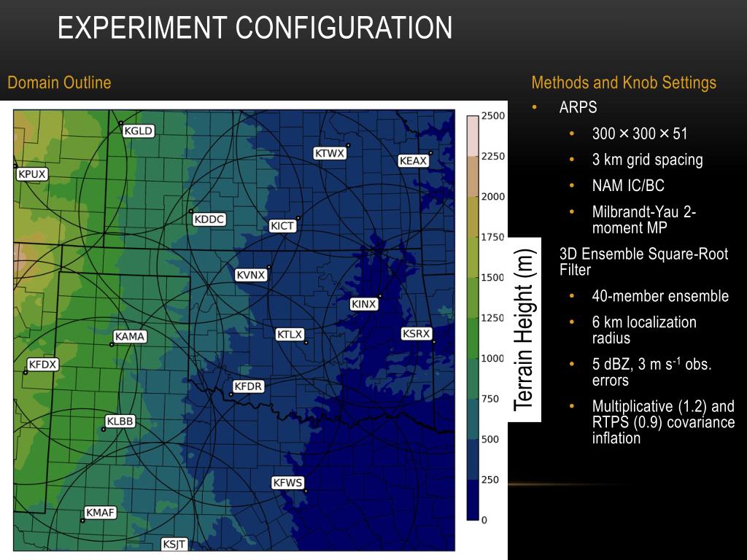Click the 5 dBZ obs. errors bullet

pos(651,371)
